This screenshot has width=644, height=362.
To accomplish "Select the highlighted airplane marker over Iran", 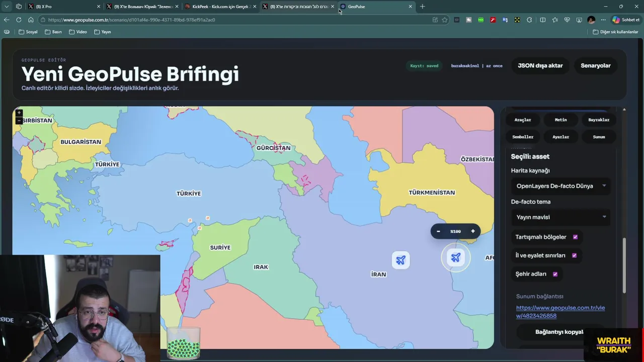I will [x=456, y=258].
